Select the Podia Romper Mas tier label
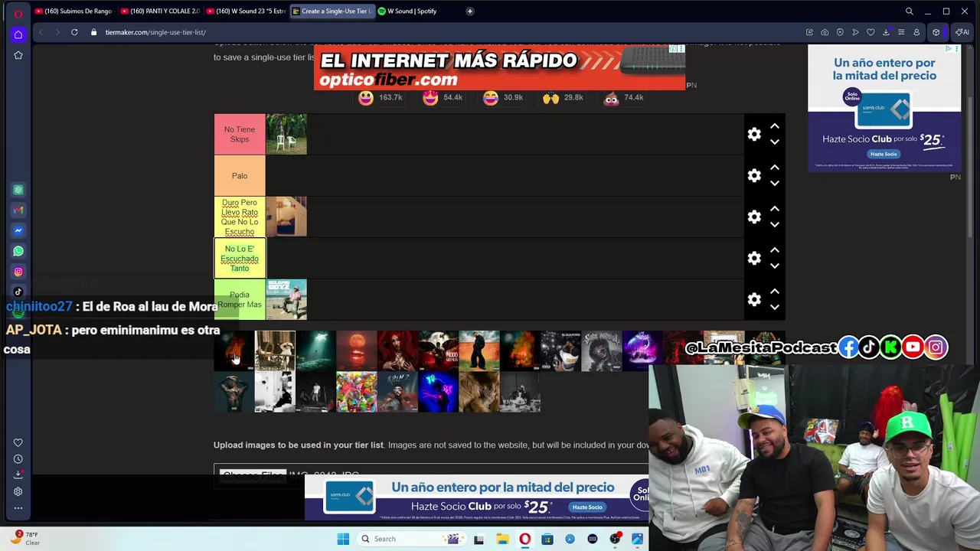Viewport: 980px width, 551px height. coord(240,300)
